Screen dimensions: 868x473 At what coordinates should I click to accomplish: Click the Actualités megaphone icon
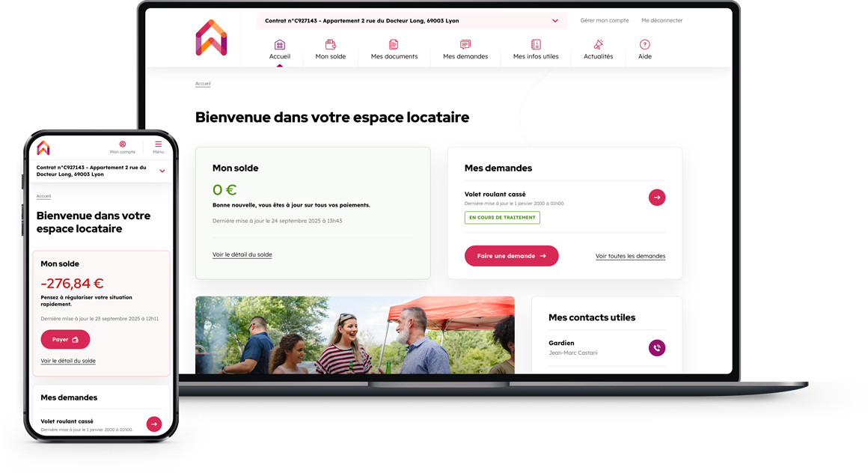point(598,45)
